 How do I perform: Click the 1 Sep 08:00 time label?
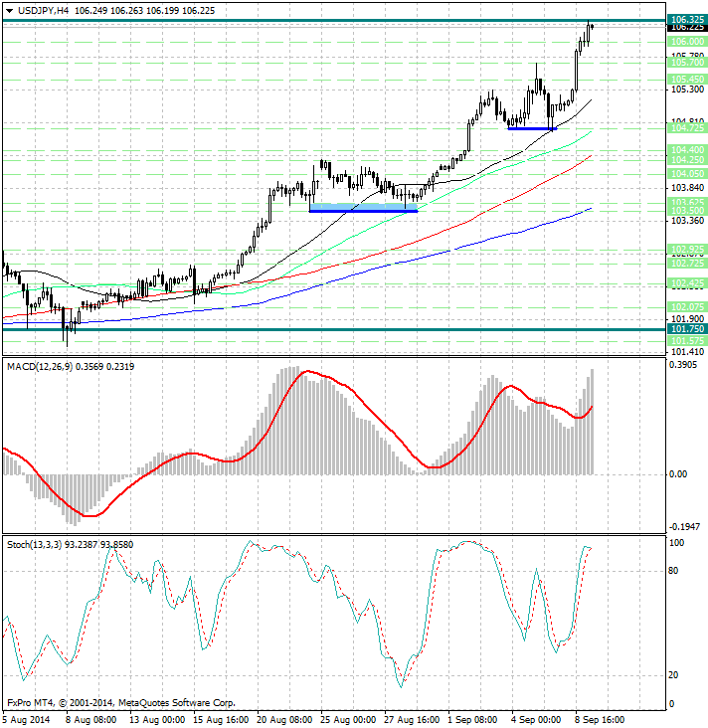pos(473,720)
